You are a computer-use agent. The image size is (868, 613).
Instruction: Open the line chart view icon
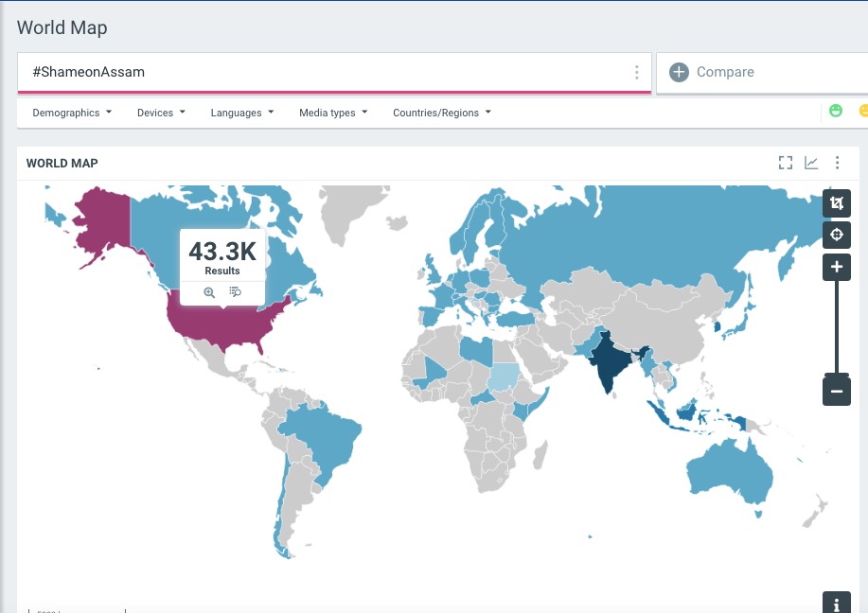click(x=811, y=163)
